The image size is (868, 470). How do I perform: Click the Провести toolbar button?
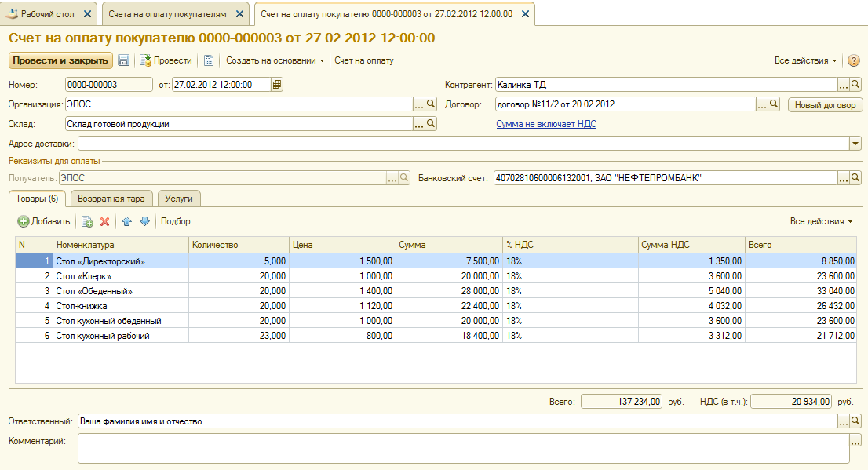pos(166,60)
